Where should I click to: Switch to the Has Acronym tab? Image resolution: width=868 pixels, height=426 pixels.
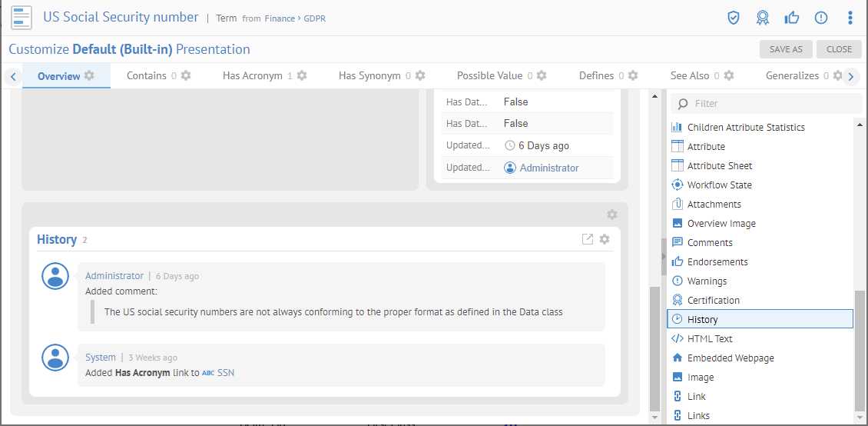click(x=253, y=76)
